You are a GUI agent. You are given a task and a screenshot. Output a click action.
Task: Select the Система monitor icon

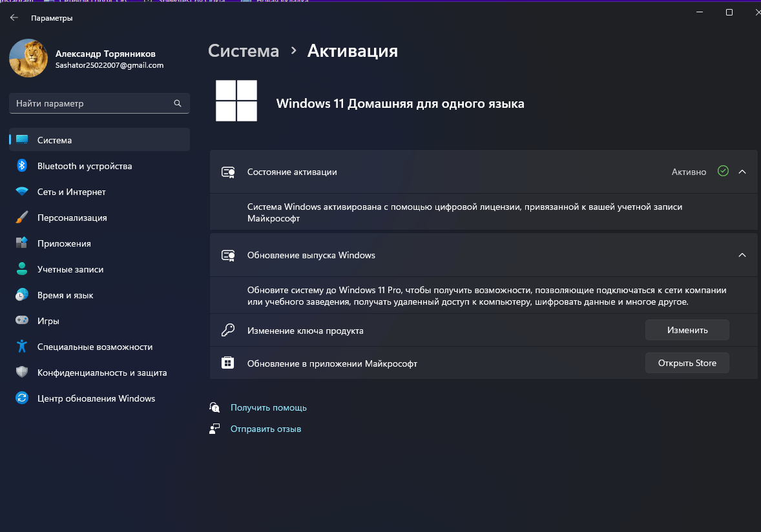point(22,139)
